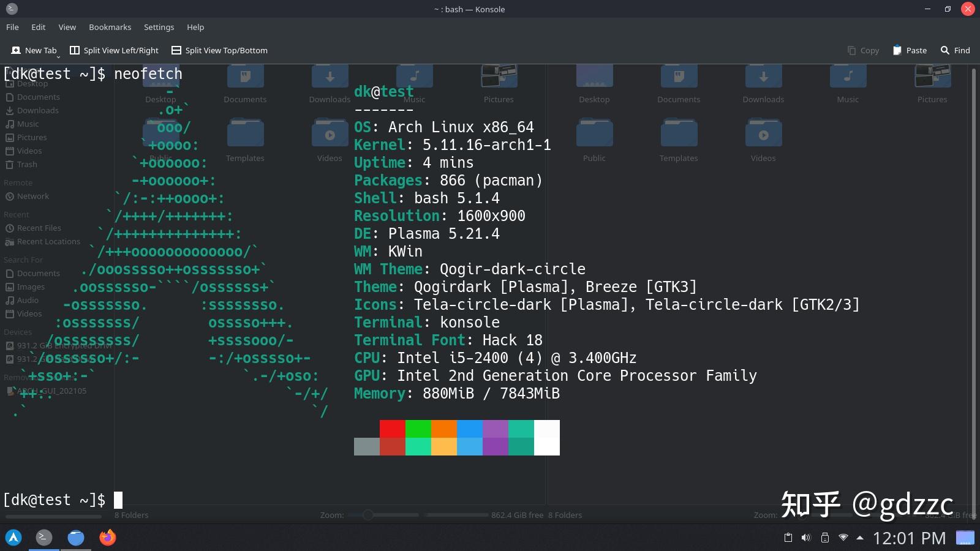Click the removable USB device tray icon
Viewport: 980px width, 551px height.
point(825,538)
